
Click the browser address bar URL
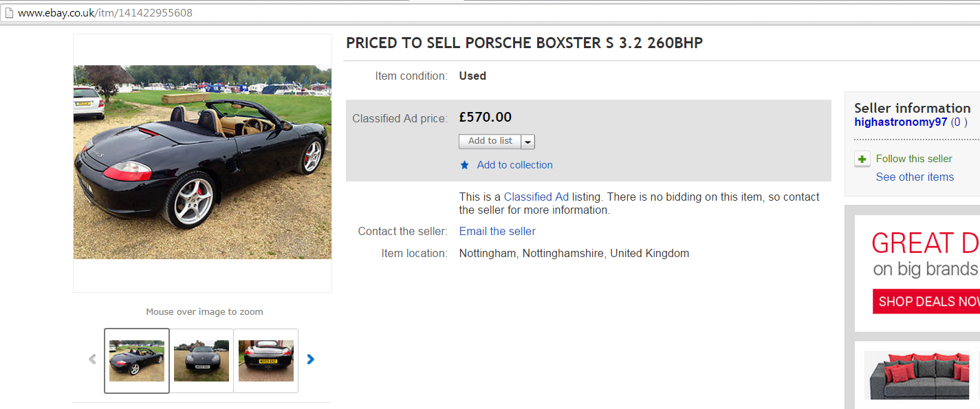pos(105,13)
